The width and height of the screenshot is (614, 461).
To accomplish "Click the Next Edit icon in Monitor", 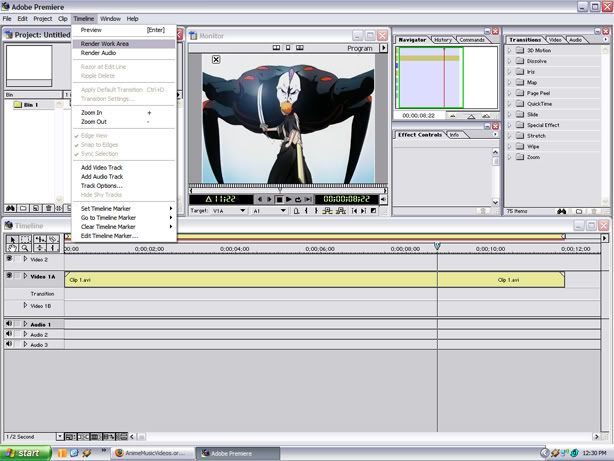I will pos(364,211).
